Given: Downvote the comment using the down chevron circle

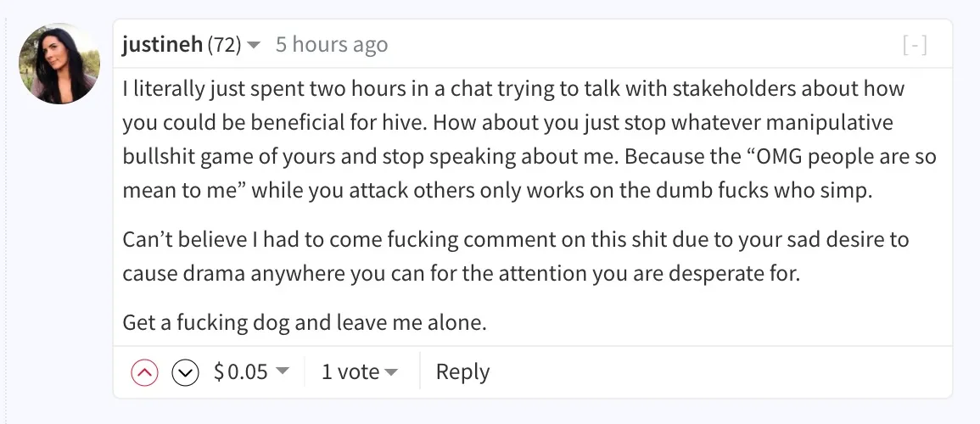Looking at the screenshot, I should point(185,373).
